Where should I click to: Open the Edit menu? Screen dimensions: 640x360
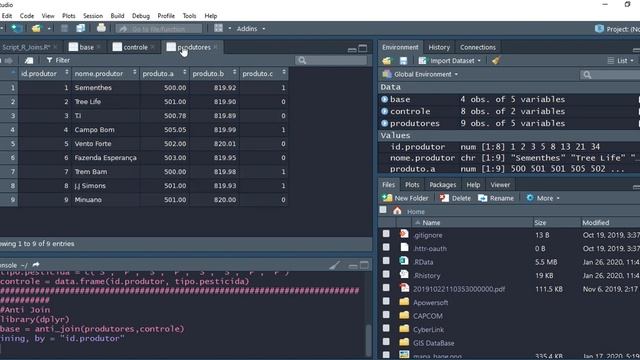pyautogui.click(x=7, y=16)
